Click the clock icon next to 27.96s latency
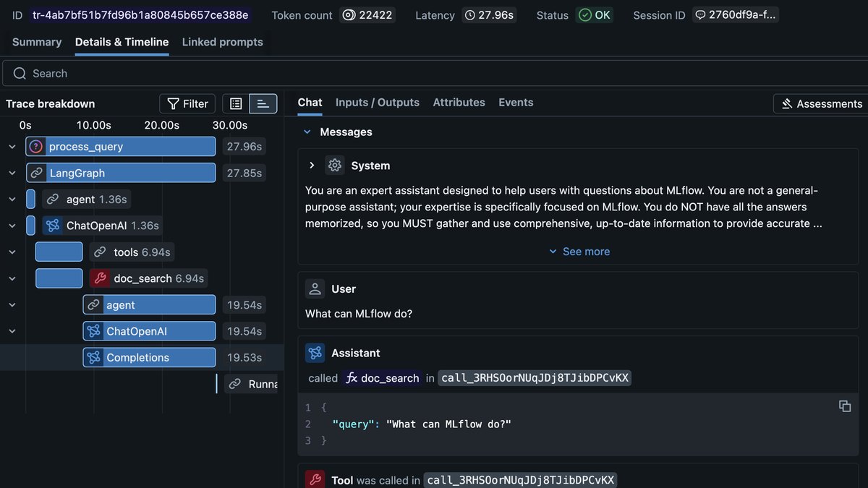 (x=470, y=15)
